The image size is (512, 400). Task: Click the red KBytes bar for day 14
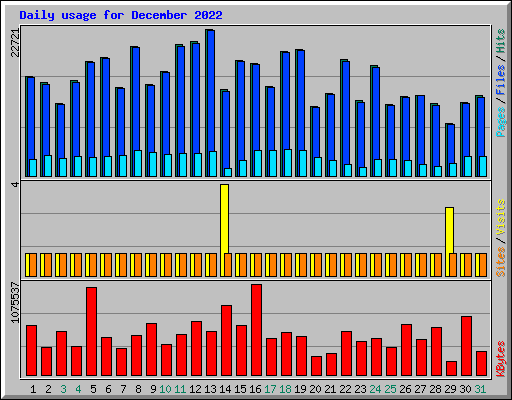(x=226, y=340)
